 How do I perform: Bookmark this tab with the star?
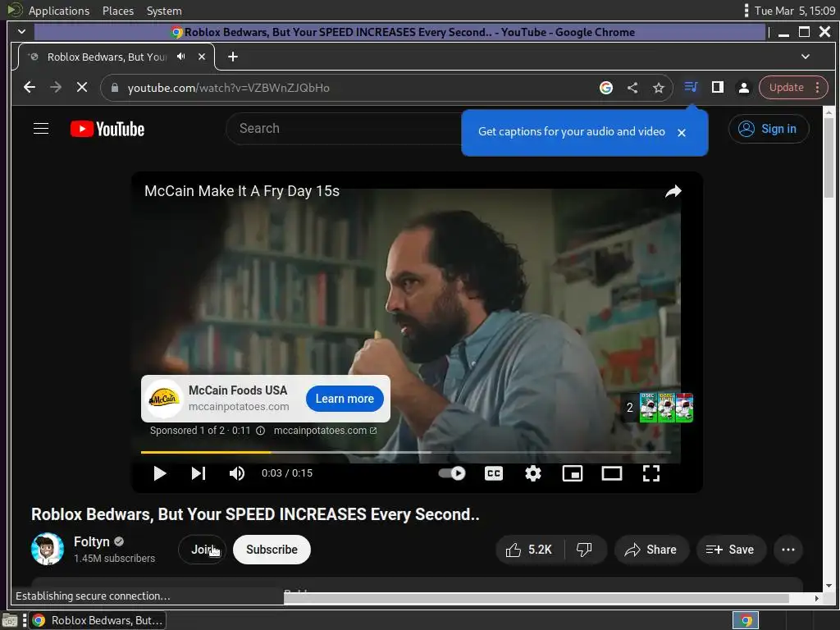659,88
